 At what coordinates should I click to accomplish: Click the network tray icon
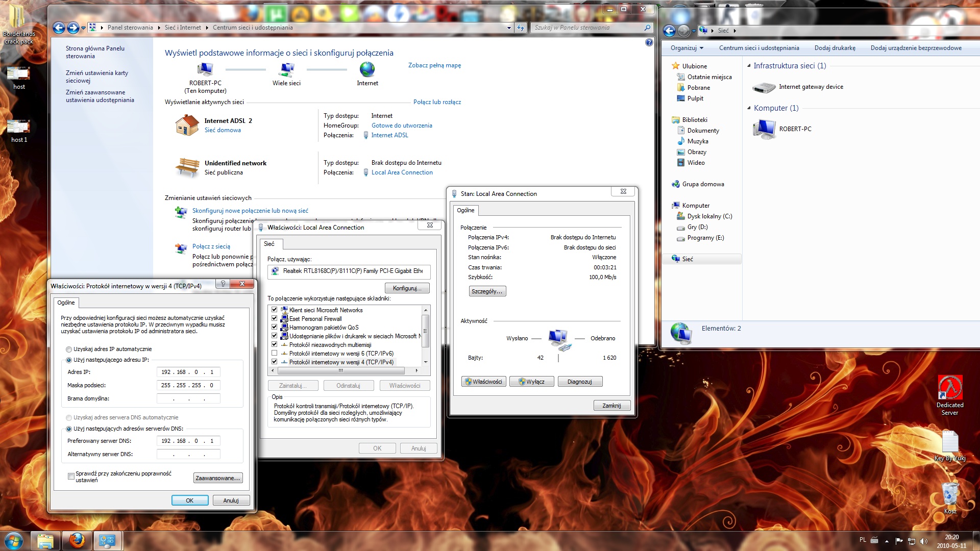click(911, 541)
